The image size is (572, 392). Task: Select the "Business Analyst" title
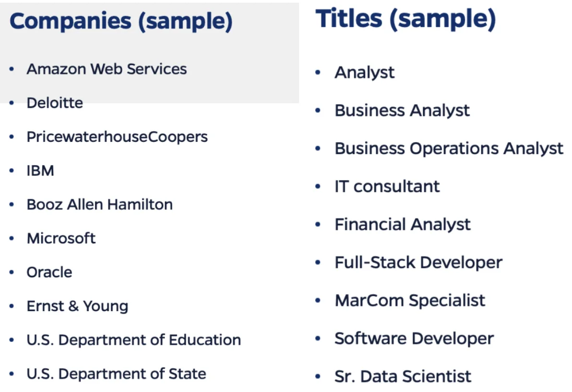402,111
